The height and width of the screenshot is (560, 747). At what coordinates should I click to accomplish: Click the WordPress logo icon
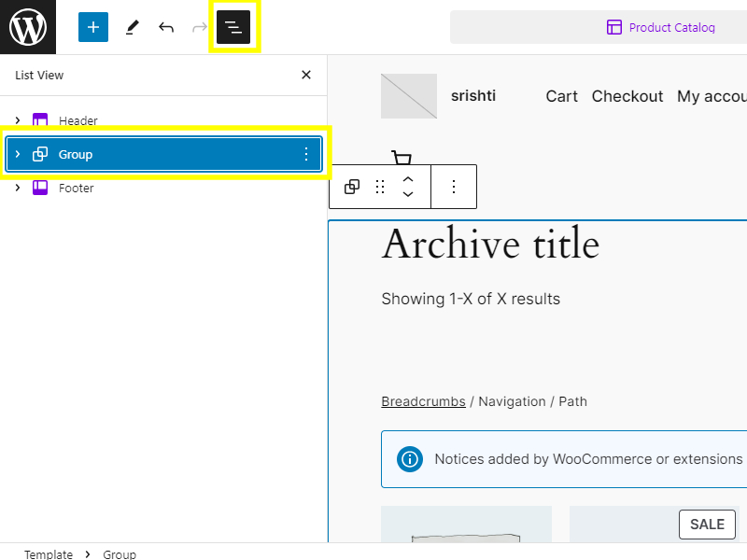pos(28,27)
